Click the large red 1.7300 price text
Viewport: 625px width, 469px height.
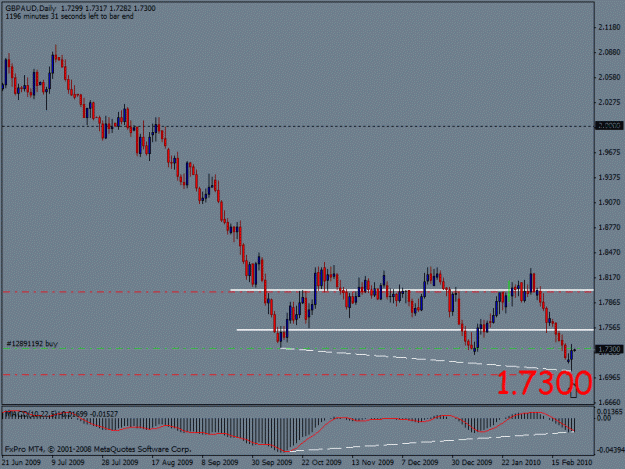click(x=544, y=383)
